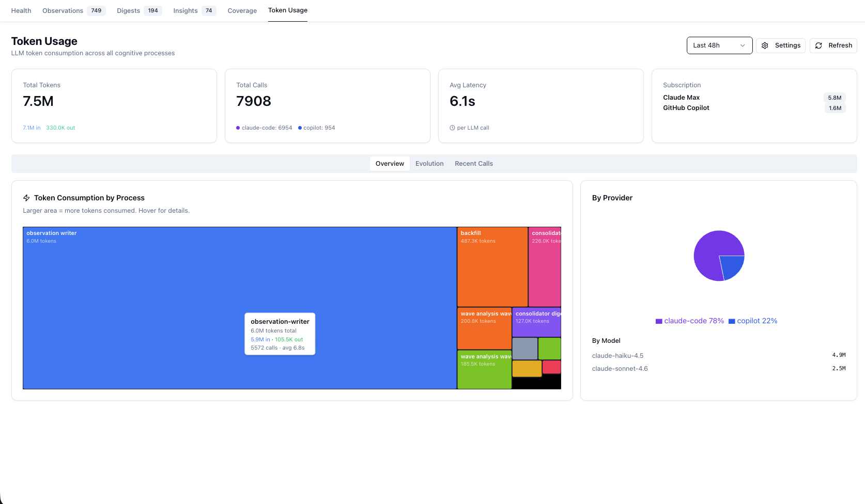Select the Overview sub-tab
This screenshot has height=504, width=865.
point(390,164)
